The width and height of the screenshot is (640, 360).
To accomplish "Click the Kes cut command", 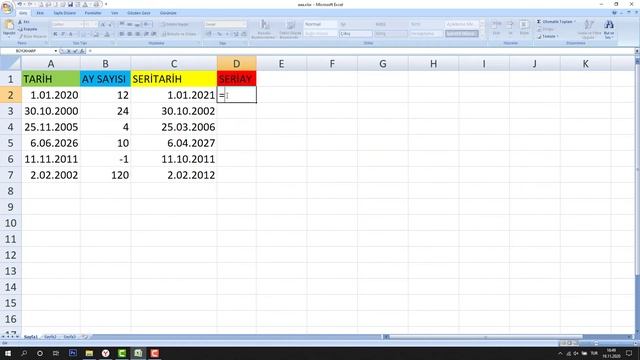I will click(x=24, y=22).
